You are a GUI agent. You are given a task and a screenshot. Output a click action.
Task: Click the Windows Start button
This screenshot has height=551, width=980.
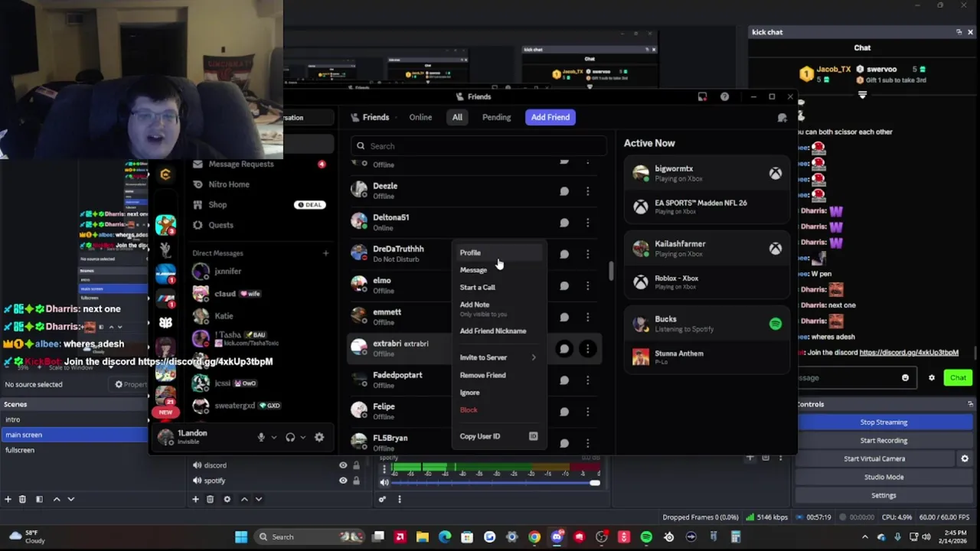[x=241, y=536]
